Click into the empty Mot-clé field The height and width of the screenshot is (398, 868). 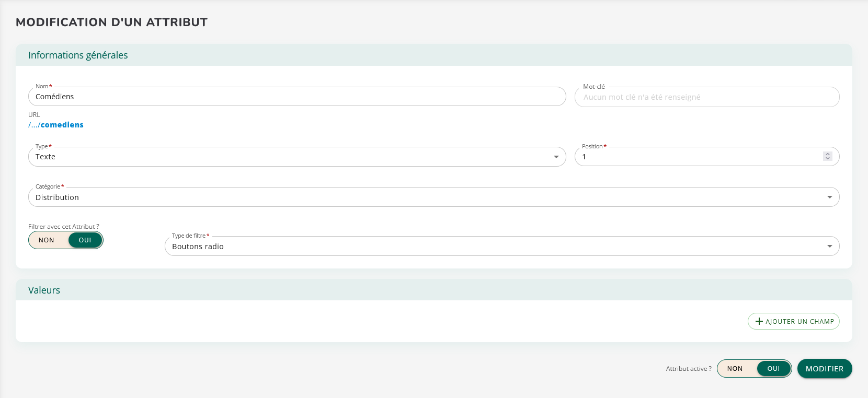point(706,97)
